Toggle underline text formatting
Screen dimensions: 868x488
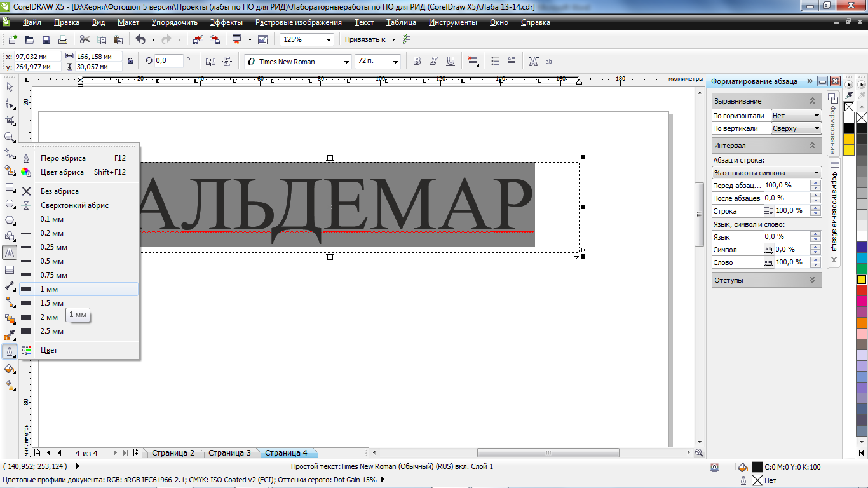point(451,62)
